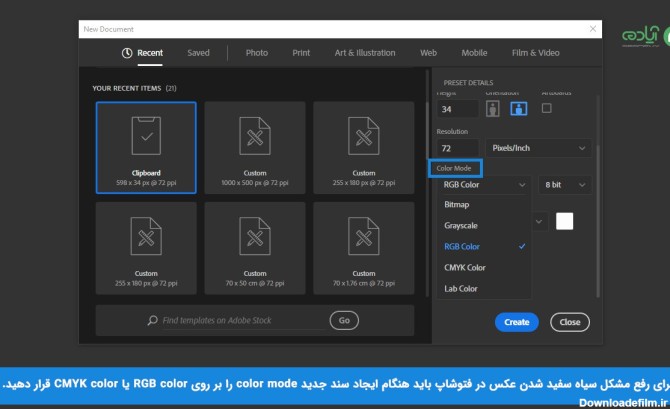The image size is (670, 409).
Task: Click the Adobe Stock search magnifier icon
Action: click(x=153, y=320)
